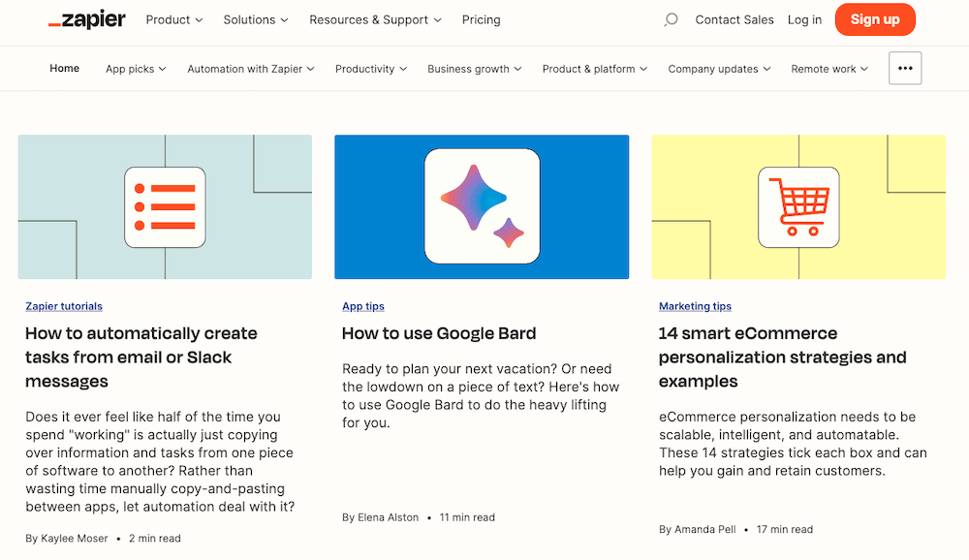This screenshot has height=560, width=969.
Task: Select the orange checklist illustration thumbnail
Action: 164,206
